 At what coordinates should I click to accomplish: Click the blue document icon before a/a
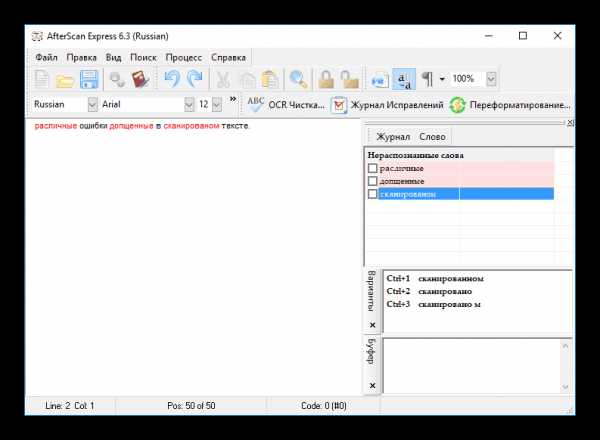(380, 80)
